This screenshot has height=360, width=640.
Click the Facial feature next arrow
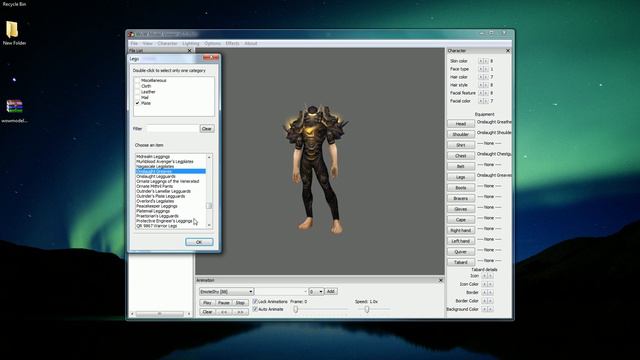486,93
